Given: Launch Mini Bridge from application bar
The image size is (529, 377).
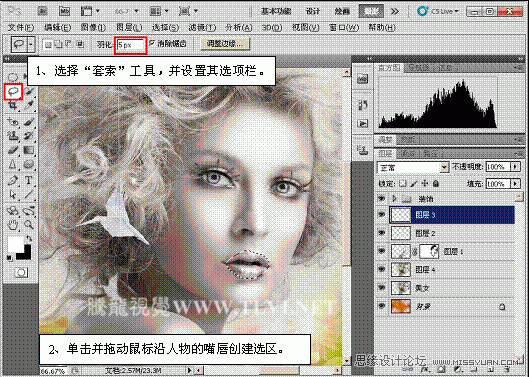Looking at the screenshot, I should coord(64,11).
